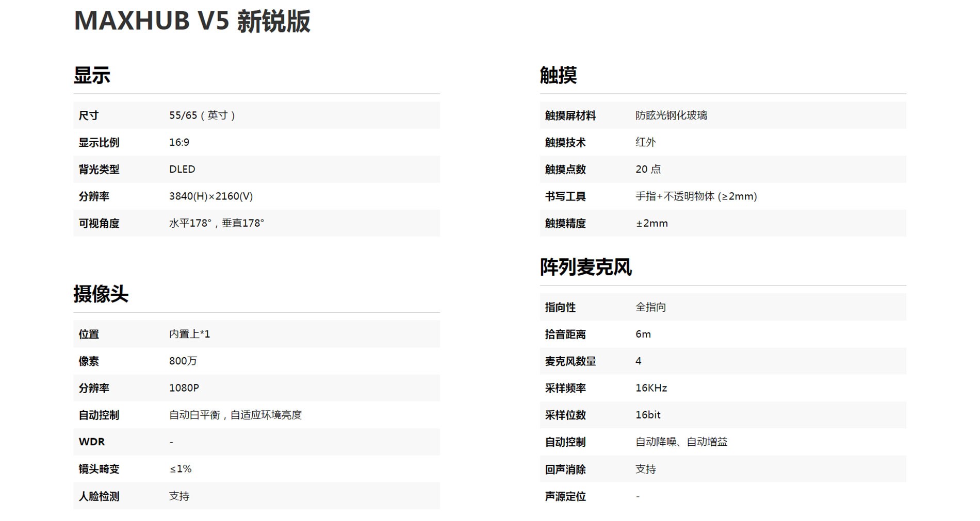Click the '声源定位' row label
980x521 pixels.
[x=565, y=496]
